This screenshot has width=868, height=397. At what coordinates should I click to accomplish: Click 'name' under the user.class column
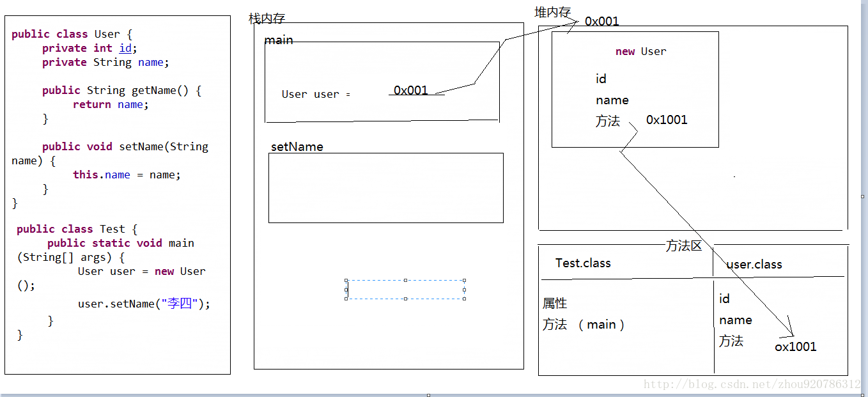pos(735,320)
